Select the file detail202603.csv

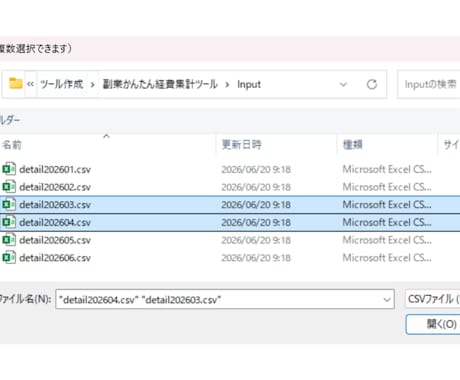tap(55, 205)
